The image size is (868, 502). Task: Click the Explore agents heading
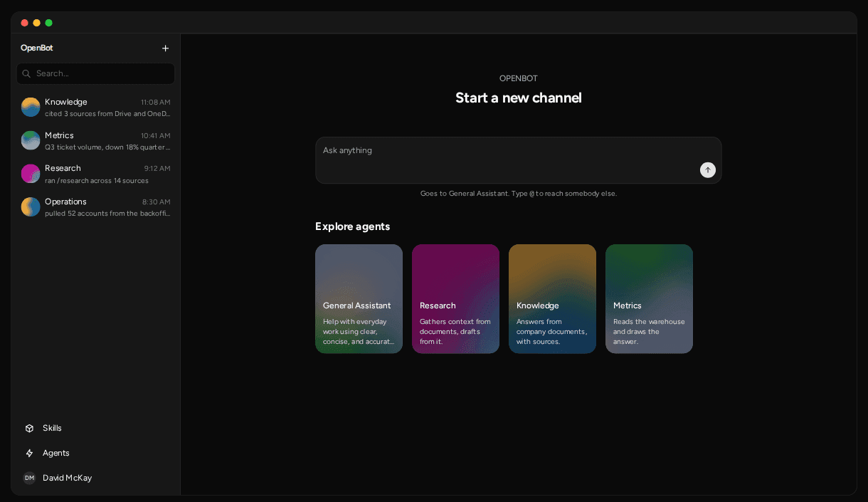click(353, 226)
